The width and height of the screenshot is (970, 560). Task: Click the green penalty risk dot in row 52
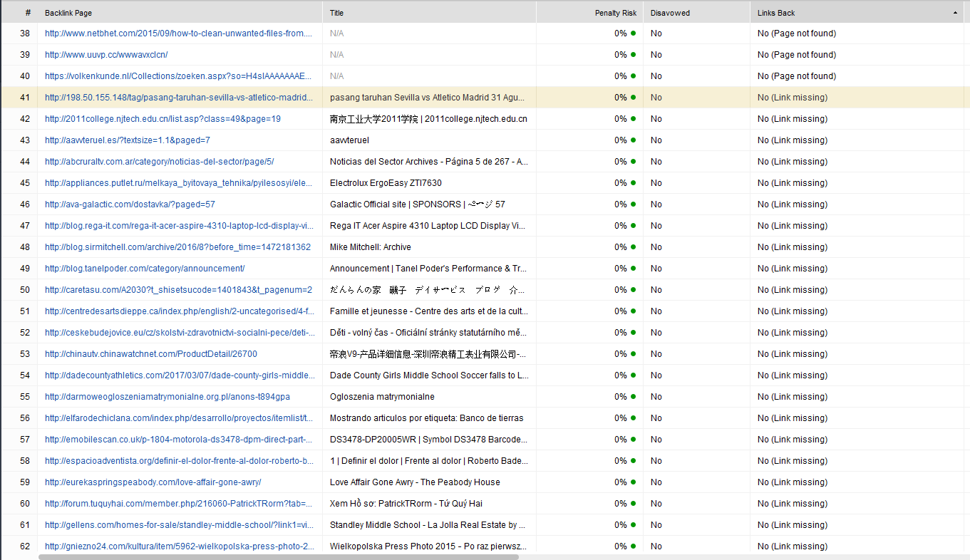tap(633, 333)
